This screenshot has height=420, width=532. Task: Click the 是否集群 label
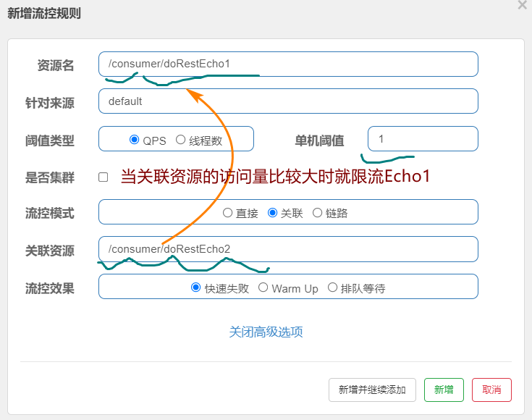coord(49,177)
